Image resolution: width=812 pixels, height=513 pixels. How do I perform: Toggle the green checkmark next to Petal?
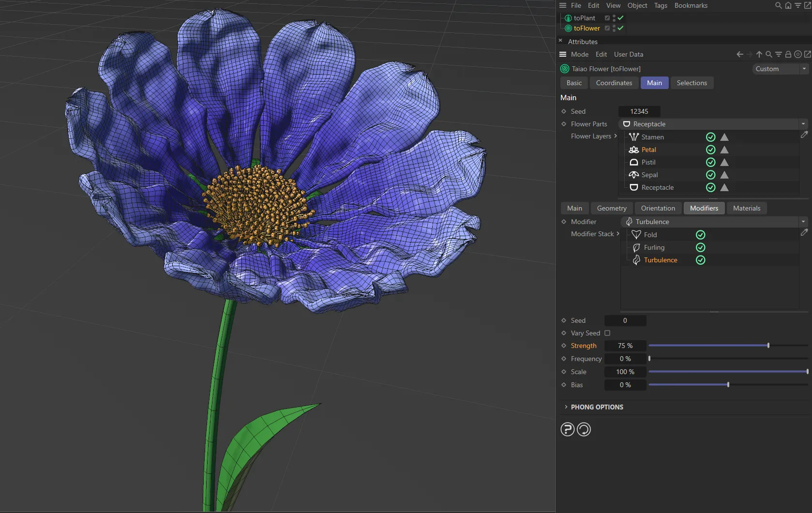710,150
